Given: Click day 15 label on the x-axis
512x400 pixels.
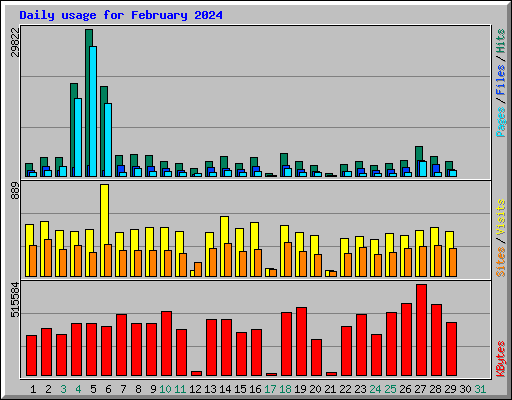Looking at the screenshot, I should click(x=240, y=389).
